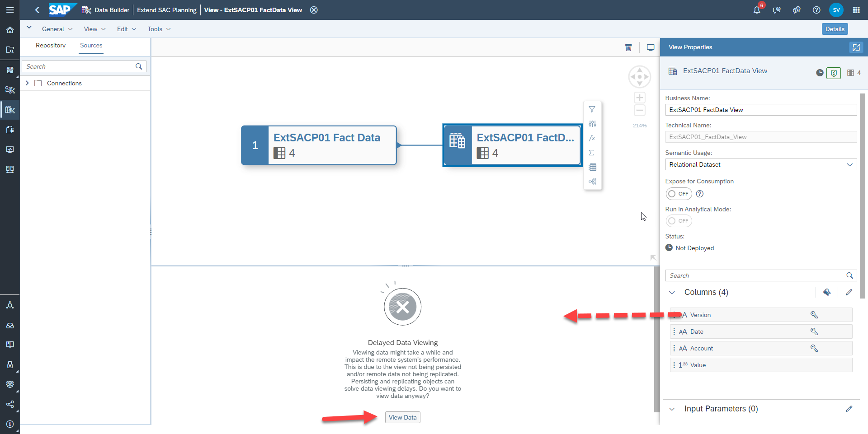
Task: Open the filter tool on the view node
Action: coord(593,109)
